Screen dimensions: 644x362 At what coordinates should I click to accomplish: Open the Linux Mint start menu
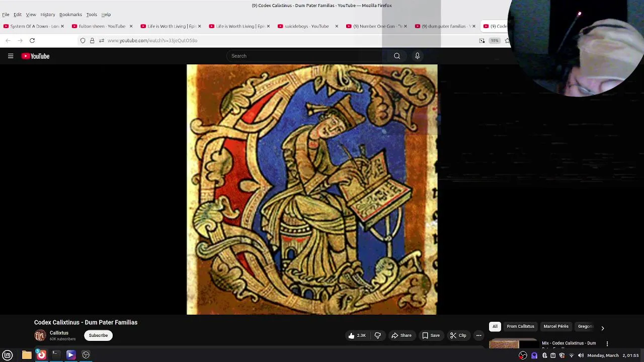[x=8, y=355]
